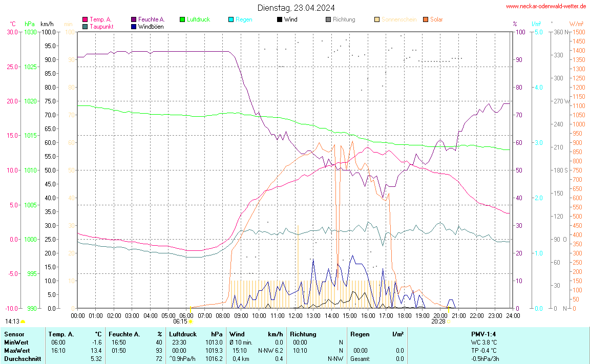This screenshot has height=364, width=590.
Task: Click the orange Solar legend square
Action: [x=426, y=19]
